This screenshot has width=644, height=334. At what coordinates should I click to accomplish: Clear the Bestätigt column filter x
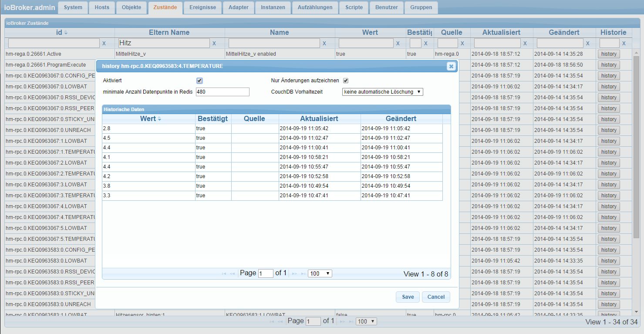pos(425,43)
